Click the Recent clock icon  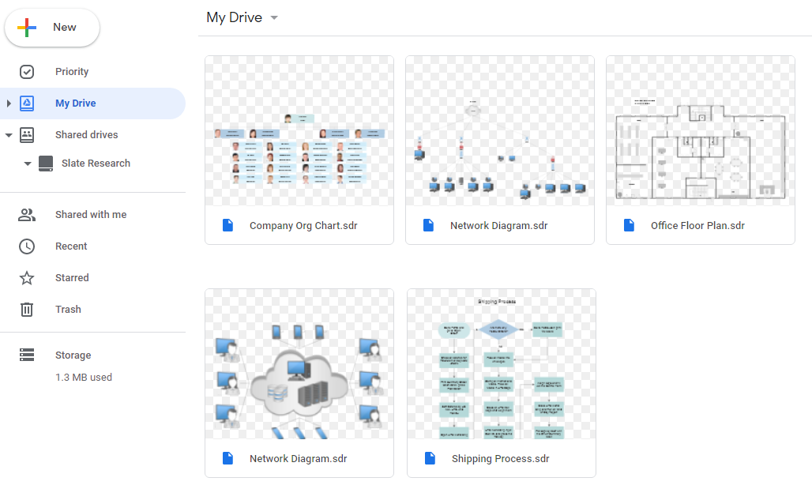tap(27, 246)
